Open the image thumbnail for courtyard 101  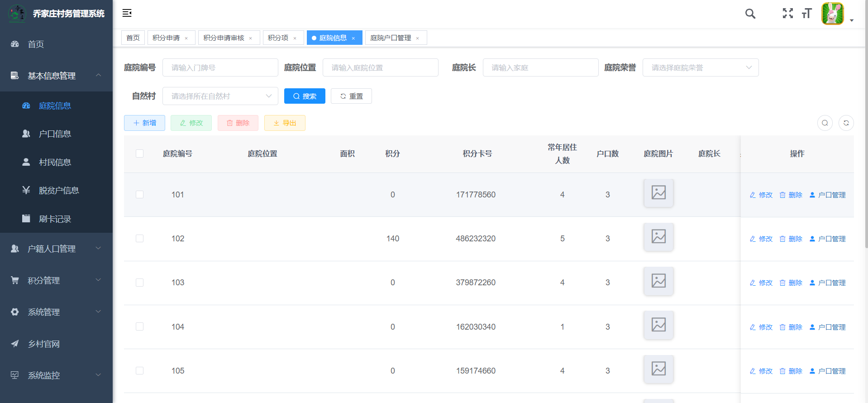pyautogui.click(x=658, y=193)
